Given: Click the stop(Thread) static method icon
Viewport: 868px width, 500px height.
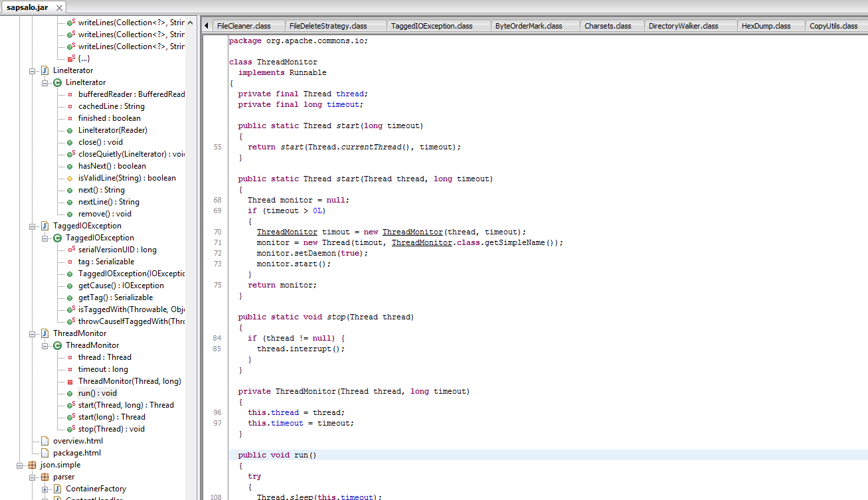Looking at the screenshot, I should click(70, 429).
